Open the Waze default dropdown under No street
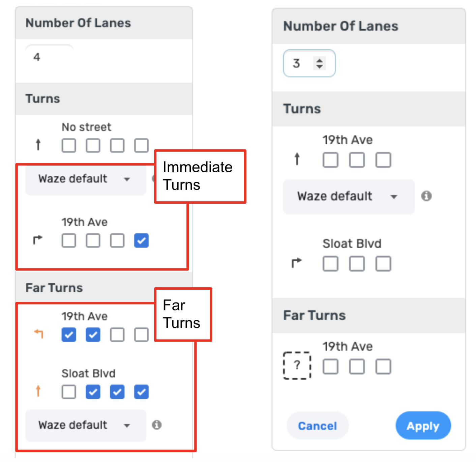Image resolution: width=476 pixels, height=462 pixels. (x=85, y=179)
